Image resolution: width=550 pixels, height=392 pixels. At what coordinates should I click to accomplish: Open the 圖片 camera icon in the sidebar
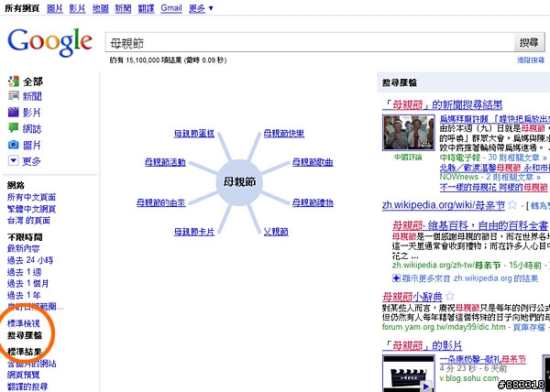14,145
